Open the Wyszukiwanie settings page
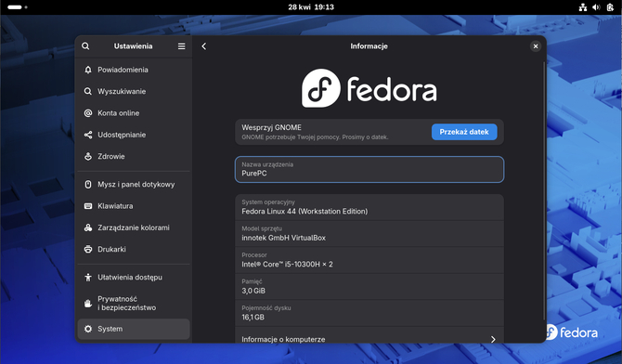The image size is (622, 364). tap(134, 91)
